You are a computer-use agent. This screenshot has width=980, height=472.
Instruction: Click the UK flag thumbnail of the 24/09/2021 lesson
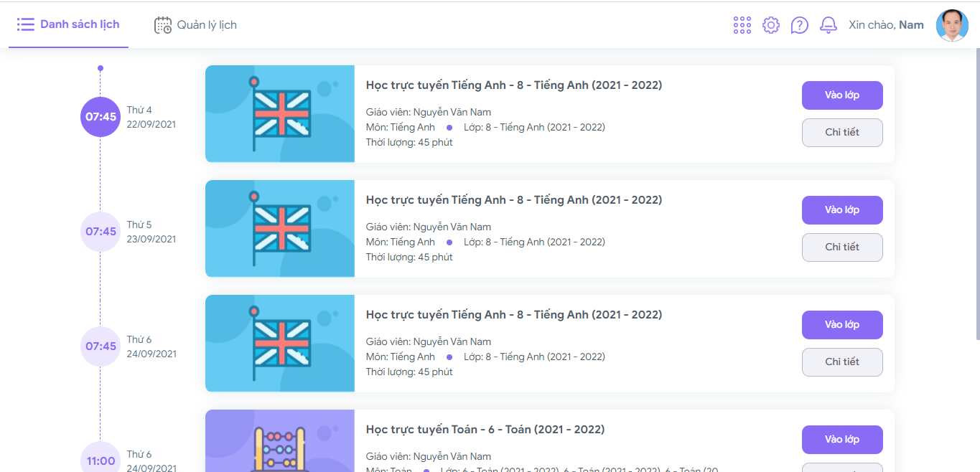tap(280, 344)
